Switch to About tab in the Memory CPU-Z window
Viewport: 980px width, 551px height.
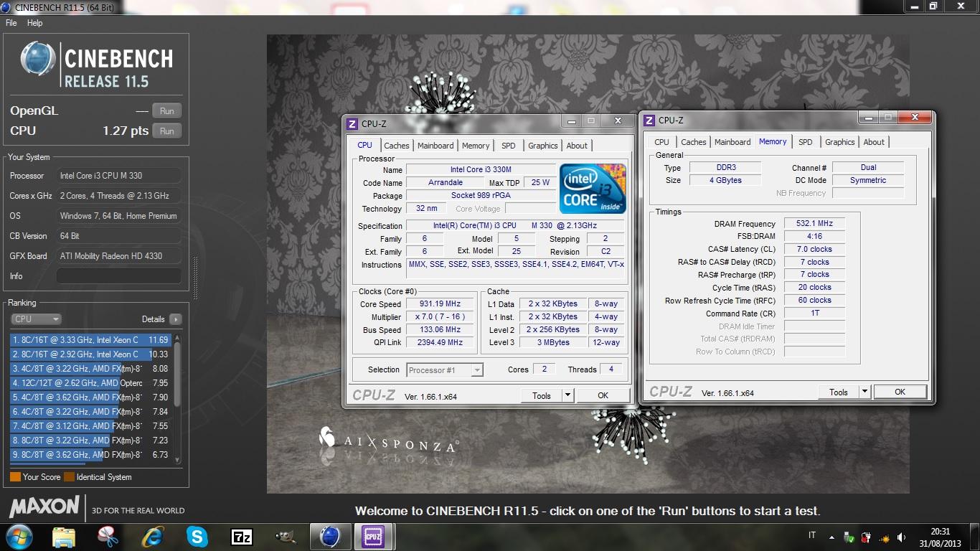coord(874,142)
